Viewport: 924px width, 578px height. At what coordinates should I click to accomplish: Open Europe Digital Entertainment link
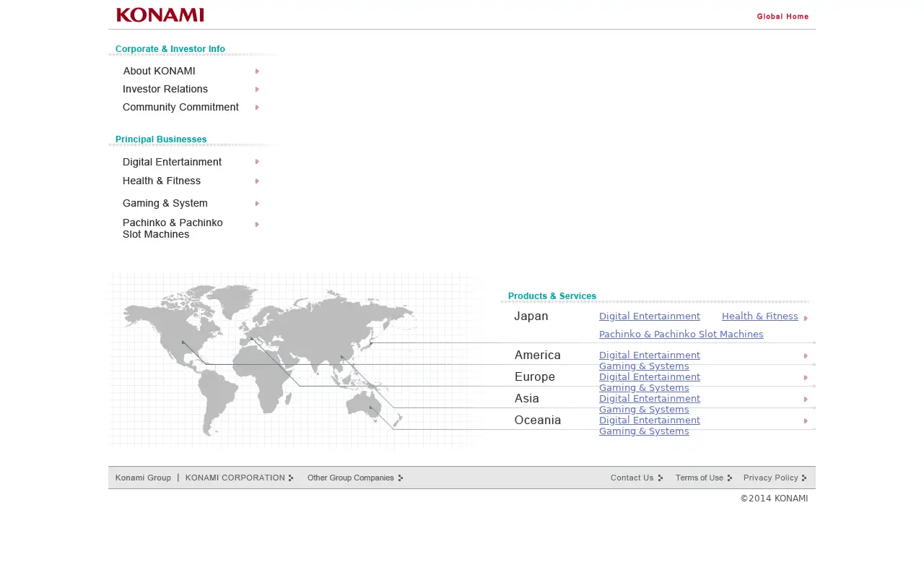[650, 376]
